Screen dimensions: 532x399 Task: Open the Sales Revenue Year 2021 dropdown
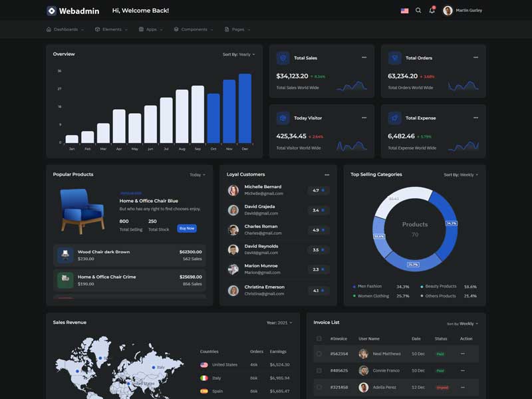279,323
